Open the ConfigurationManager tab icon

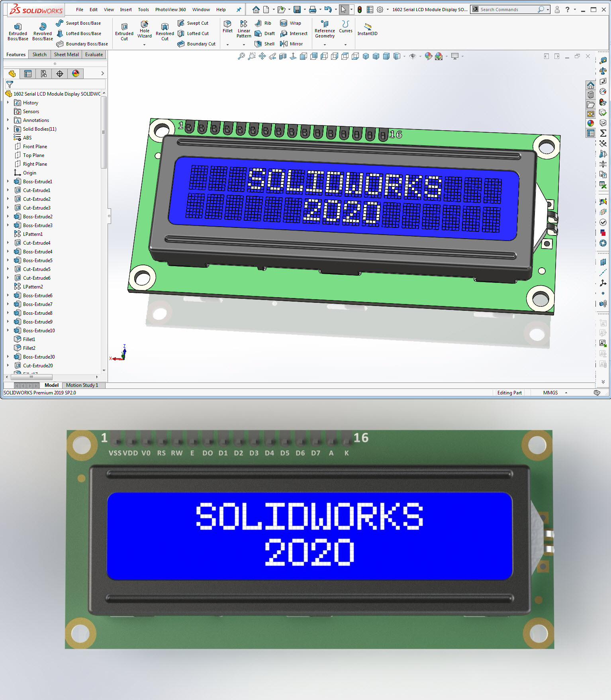[x=44, y=73]
